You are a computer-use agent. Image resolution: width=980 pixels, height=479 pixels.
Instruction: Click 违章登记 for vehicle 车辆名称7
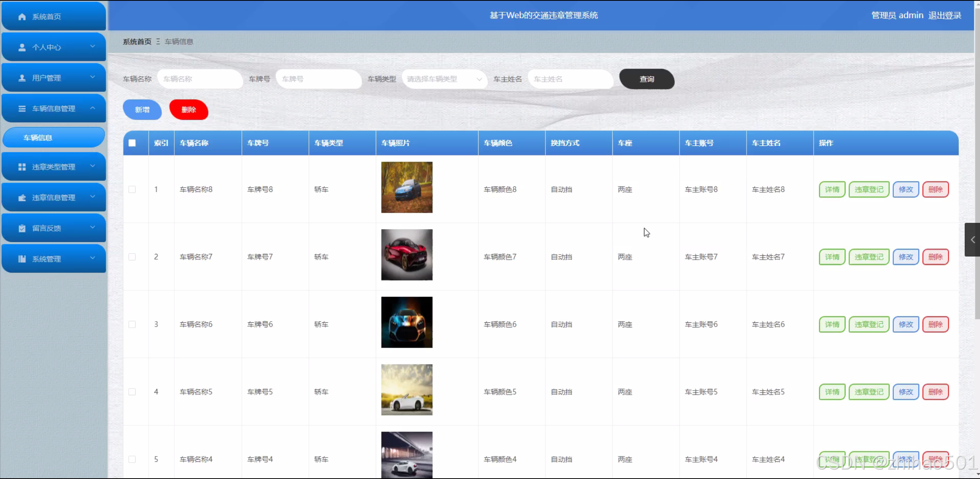click(x=869, y=257)
